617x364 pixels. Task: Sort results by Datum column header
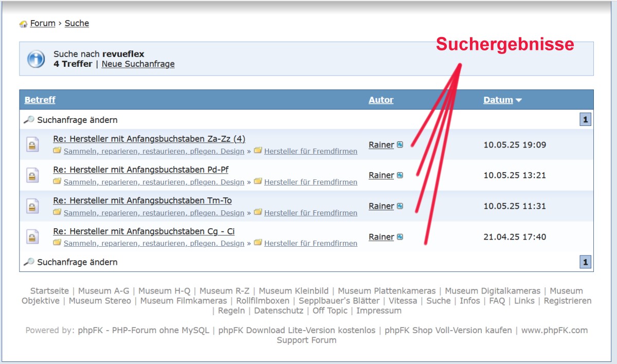pos(498,100)
